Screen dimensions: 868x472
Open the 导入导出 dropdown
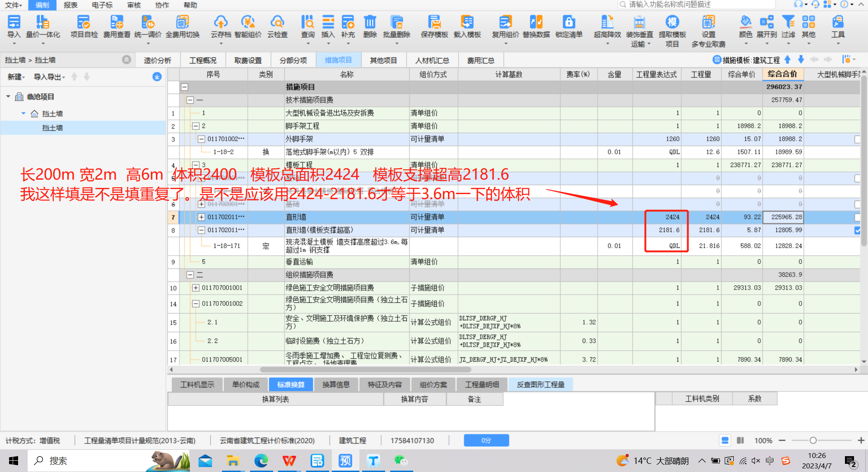point(49,77)
